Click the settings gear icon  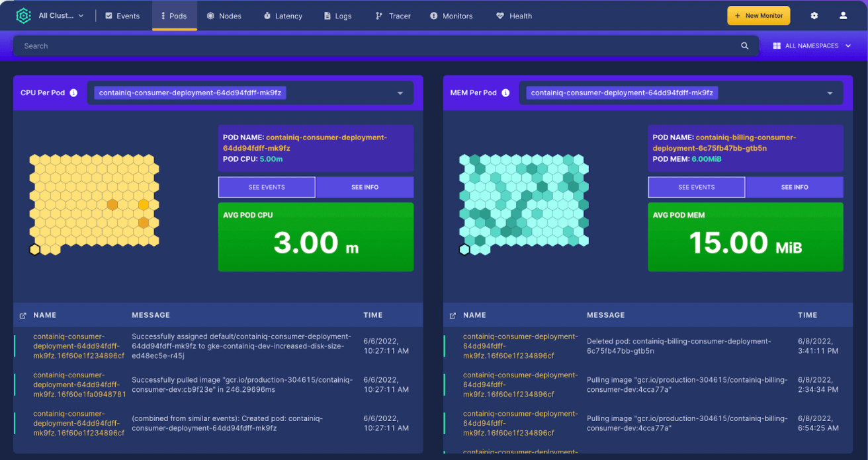(x=814, y=15)
